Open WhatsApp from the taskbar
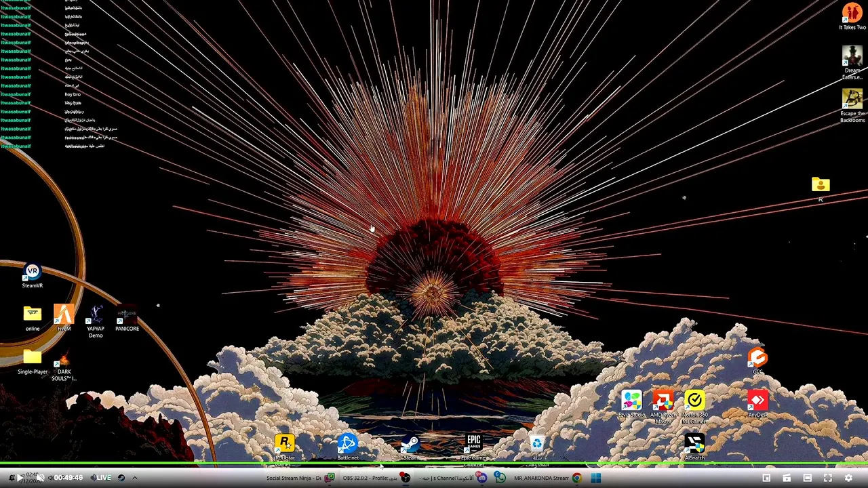Image resolution: width=868 pixels, height=488 pixels. [x=500, y=478]
